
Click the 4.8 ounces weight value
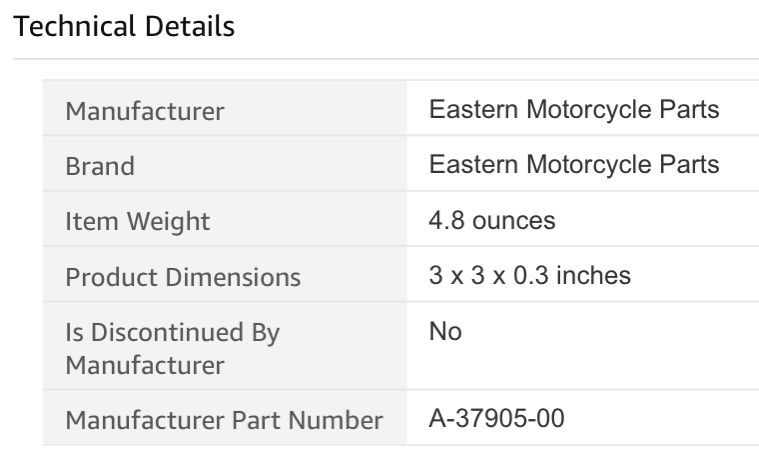tap(492, 219)
